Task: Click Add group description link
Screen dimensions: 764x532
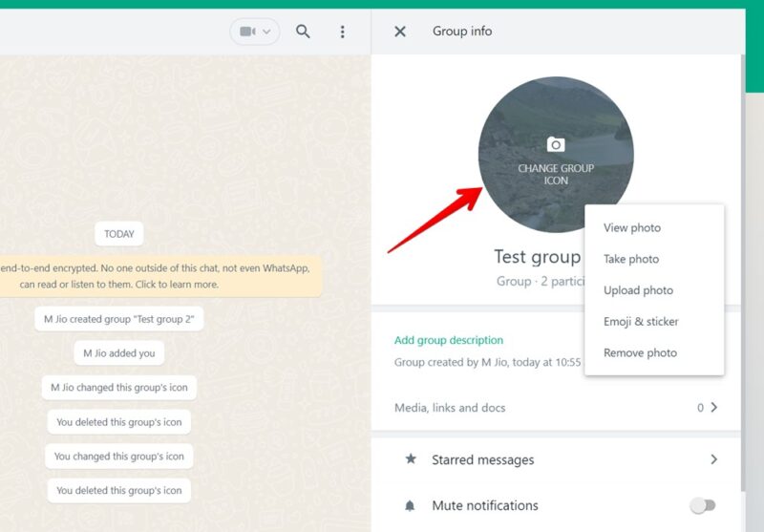Action: click(x=449, y=340)
